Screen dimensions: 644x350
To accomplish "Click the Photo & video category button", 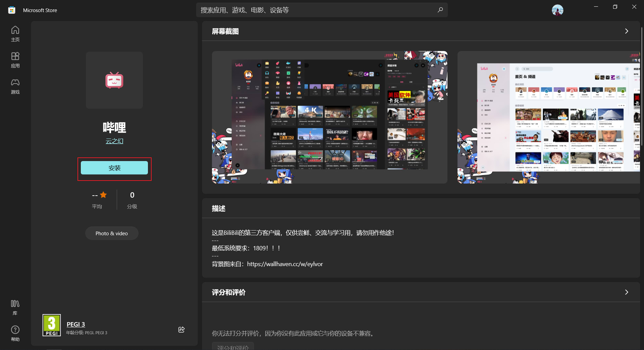I will pyautogui.click(x=112, y=233).
